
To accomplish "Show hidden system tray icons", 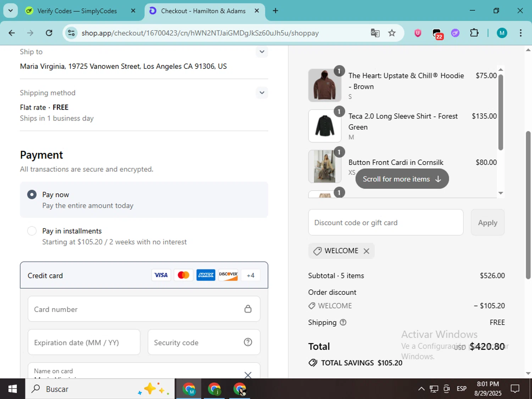I will point(421,389).
